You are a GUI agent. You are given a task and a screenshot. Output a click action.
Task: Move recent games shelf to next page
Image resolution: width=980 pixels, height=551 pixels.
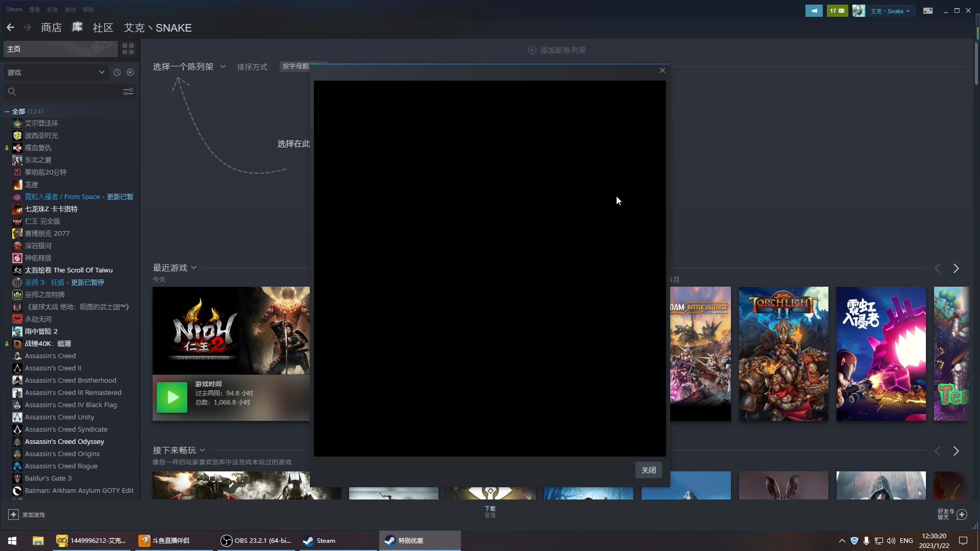click(956, 268)
